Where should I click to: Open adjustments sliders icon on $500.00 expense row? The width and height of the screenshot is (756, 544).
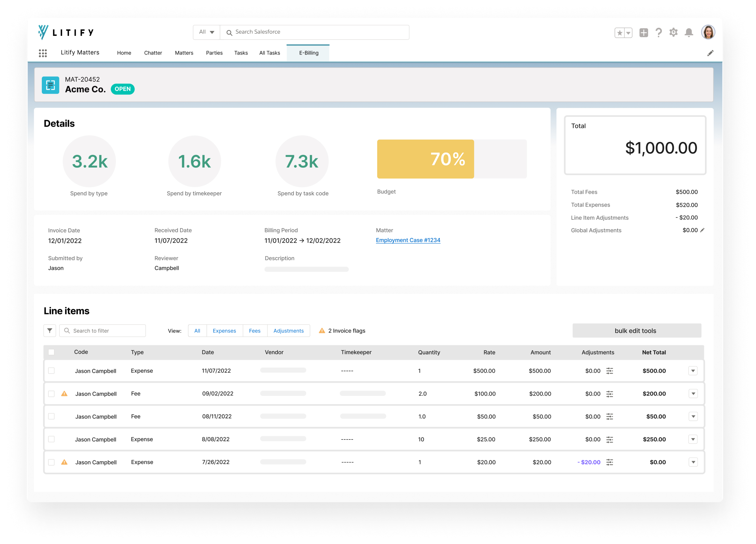609,371
